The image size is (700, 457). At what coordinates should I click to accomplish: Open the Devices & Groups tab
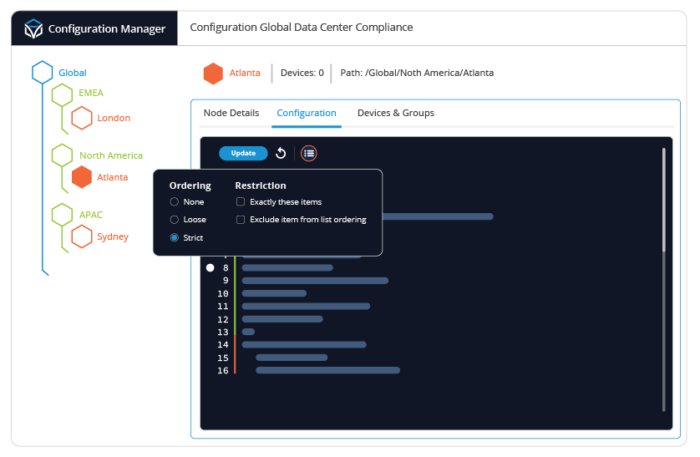(x=395, y=113)
